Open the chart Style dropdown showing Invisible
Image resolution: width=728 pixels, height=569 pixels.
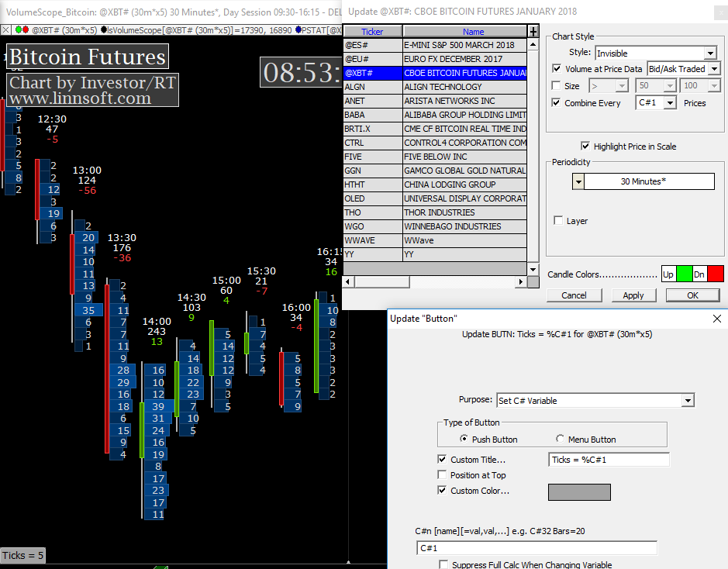click(656, 53)
